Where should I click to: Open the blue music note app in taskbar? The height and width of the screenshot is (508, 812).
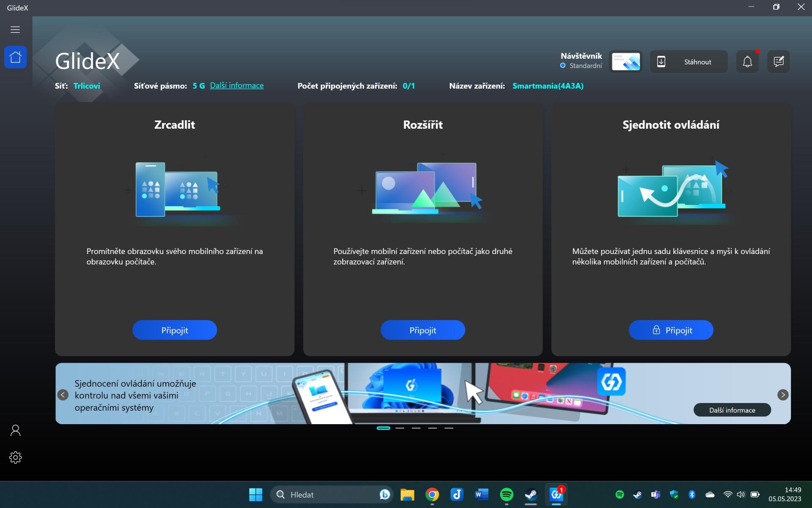pyautogui.click(x=457, y=494)
